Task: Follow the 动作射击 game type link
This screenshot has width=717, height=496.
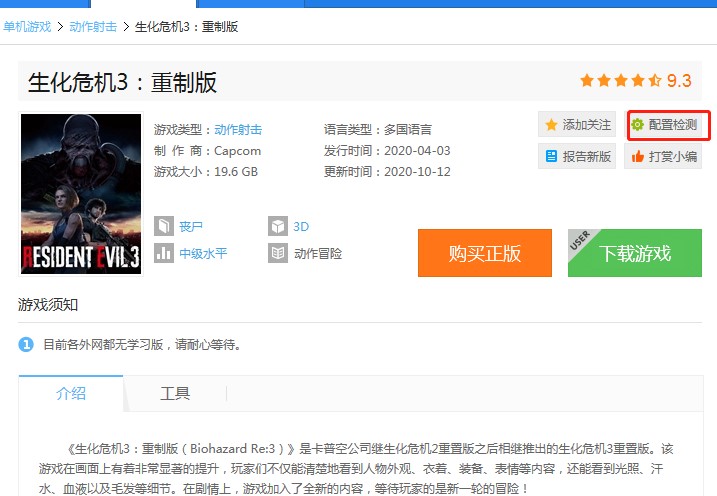Action: pos(238,130)
